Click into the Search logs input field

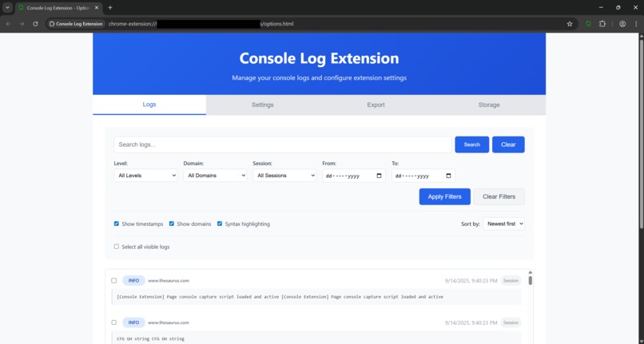click(x=283, y=144)
